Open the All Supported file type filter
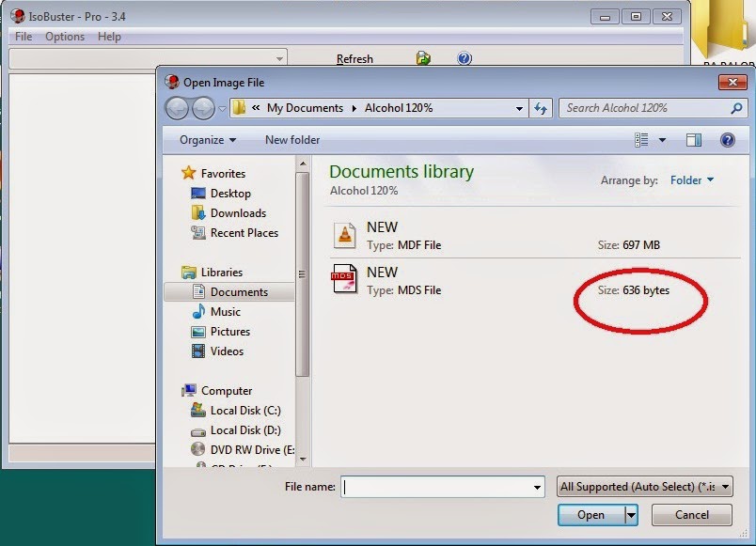Viewport: 756px width, 546px height. pyautogui.click(x=645, y=487)
